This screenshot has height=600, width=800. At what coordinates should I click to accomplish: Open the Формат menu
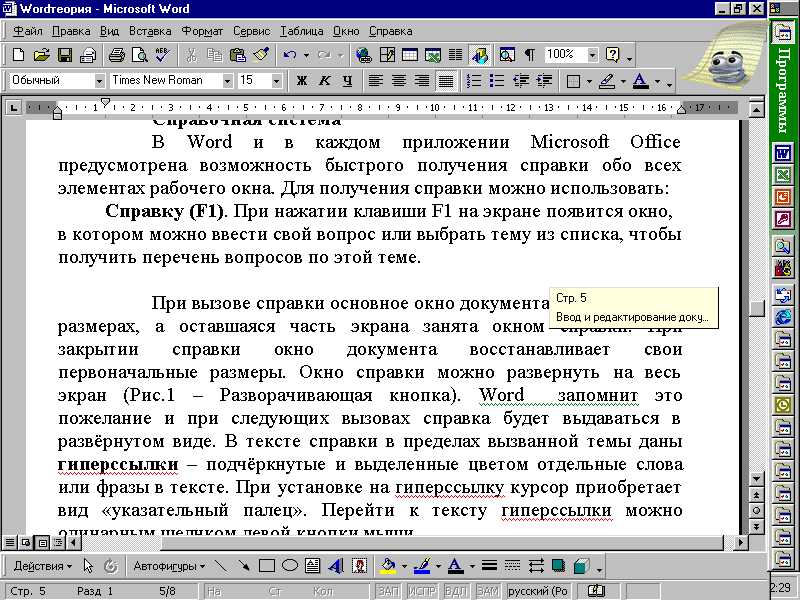203,31
